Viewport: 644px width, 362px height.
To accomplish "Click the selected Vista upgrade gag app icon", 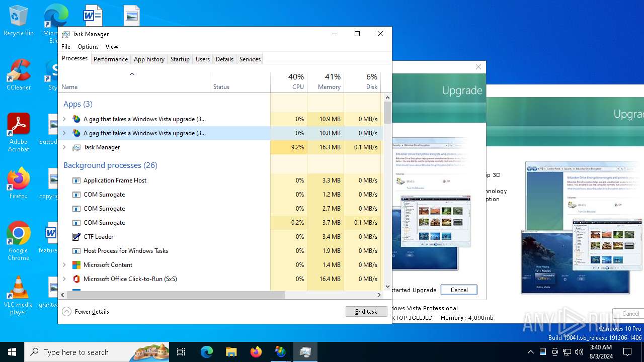I will tap(76, 133).
